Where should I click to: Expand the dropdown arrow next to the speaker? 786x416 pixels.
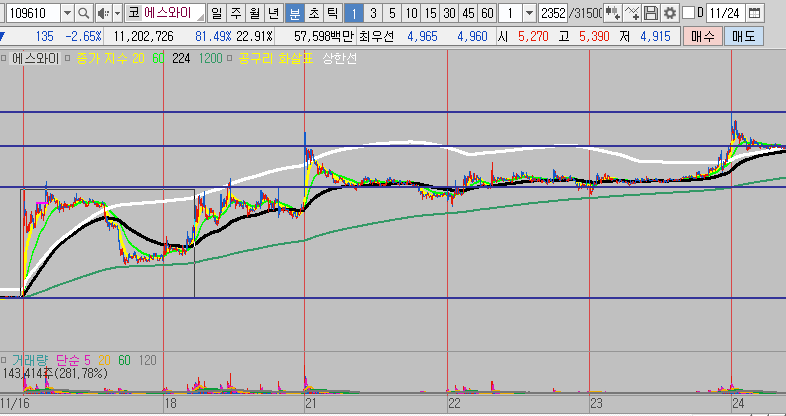118,13
